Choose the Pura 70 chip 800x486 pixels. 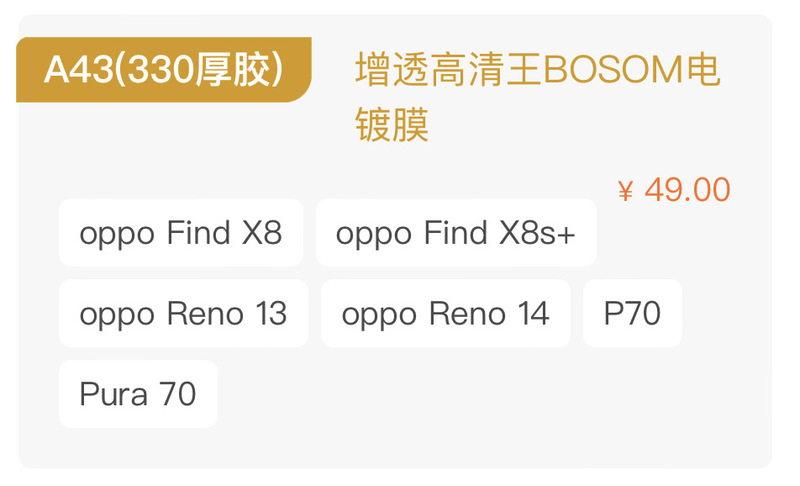(138, 393)
